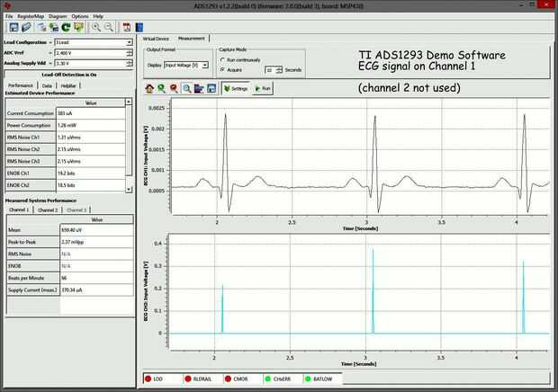Click the ENOB Ch2 row label
Screen dimensions: 558x392
pos(31,185)
